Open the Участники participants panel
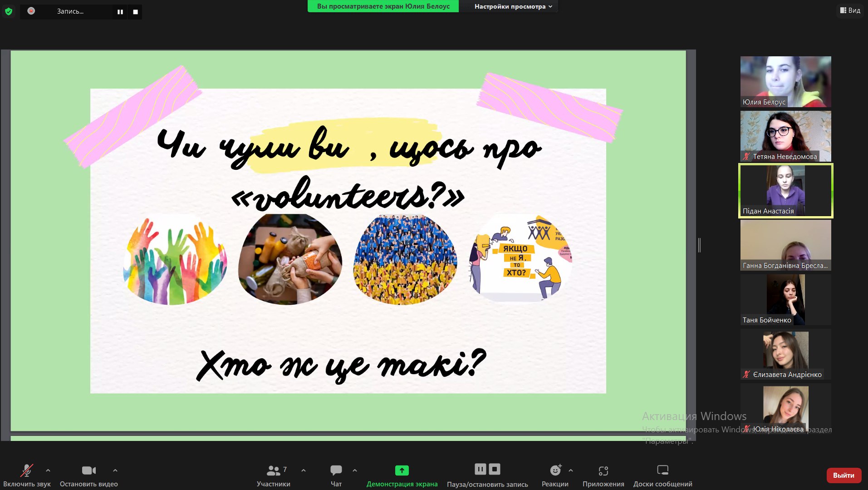Viewport: 868px width, 490px height. pyautogui.click(x=273, y=475)
